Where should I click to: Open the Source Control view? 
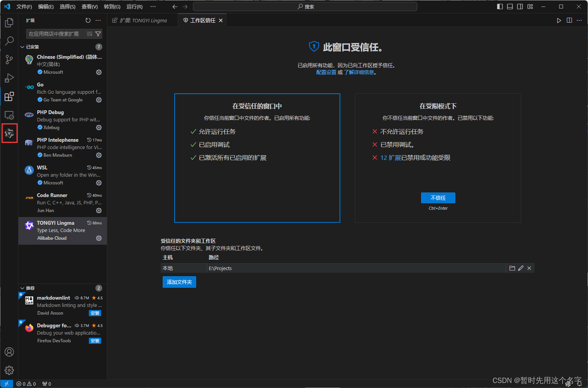tap(9, 59)
